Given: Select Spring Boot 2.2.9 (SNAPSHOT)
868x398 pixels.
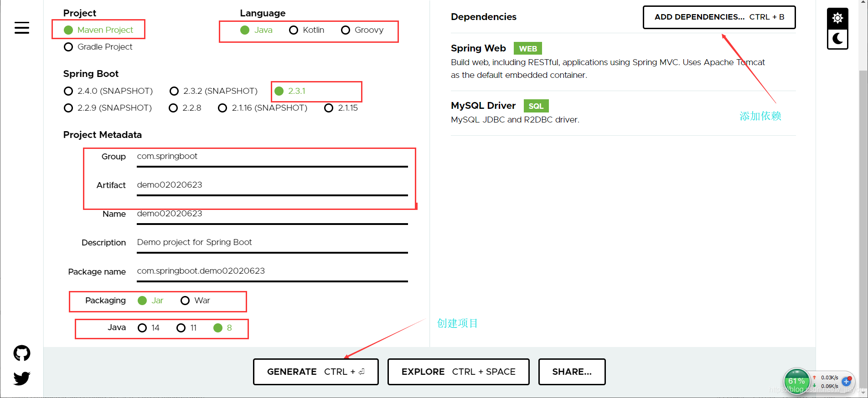Looking at the screenshot, I should tap(108, 108).
